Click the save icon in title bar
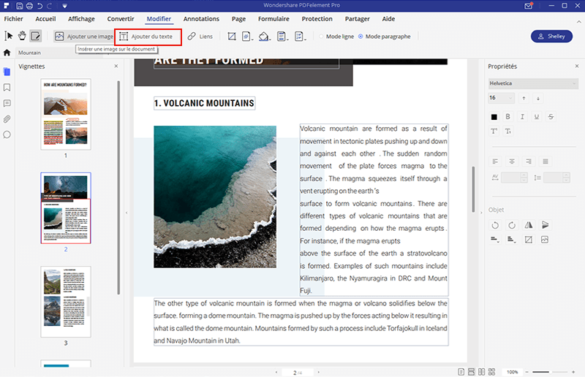 point(19,6)
